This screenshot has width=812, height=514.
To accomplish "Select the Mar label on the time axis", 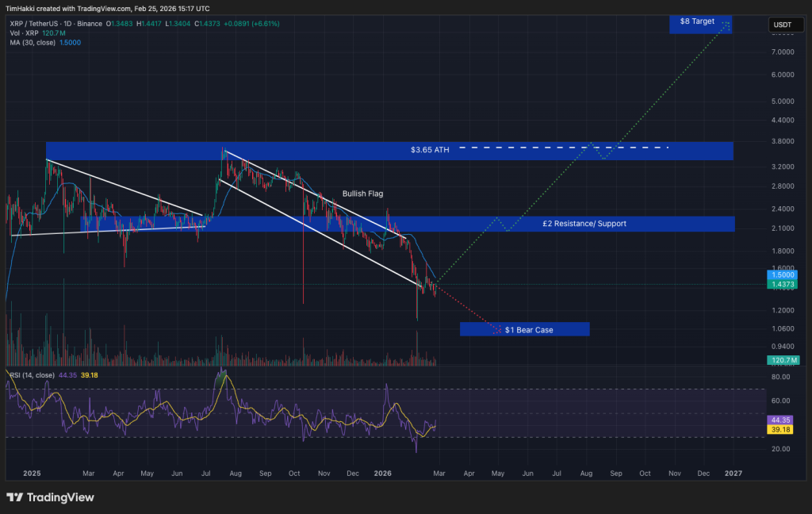I will (89, 473).
